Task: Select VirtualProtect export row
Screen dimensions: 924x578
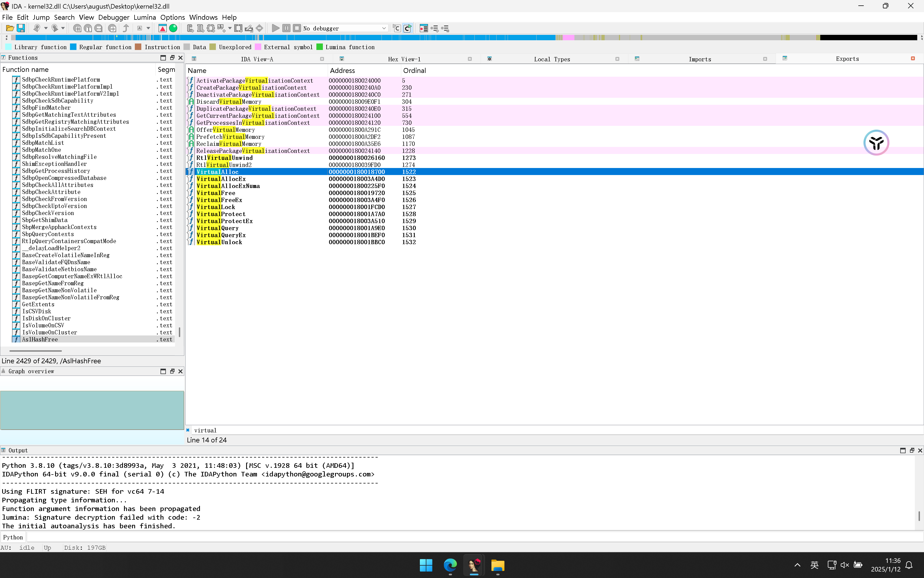Action: pyautogui.click(x=221, y=214)
